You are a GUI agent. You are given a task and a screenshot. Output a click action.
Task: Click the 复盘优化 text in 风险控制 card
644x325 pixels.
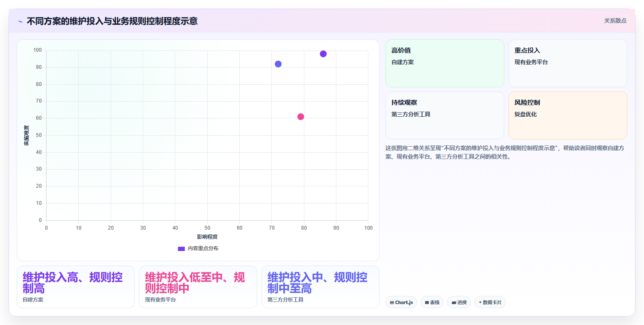526,115
